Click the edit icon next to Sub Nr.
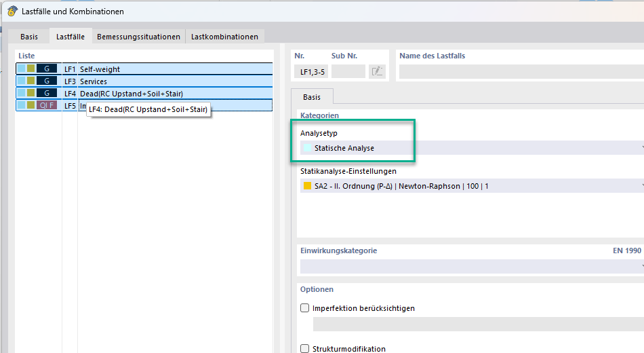This screenshot has height=353, width=644. tap(377, 71)
